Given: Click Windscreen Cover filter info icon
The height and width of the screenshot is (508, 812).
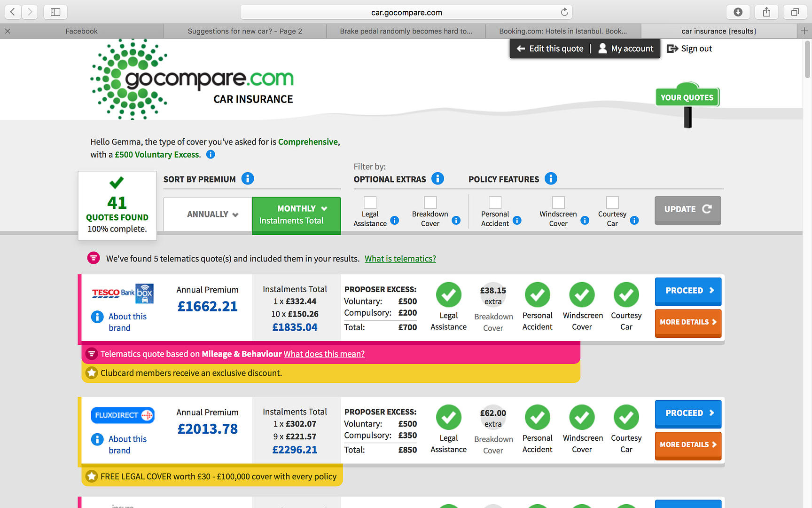Looking at the screenshot, I should pos(585,220).
